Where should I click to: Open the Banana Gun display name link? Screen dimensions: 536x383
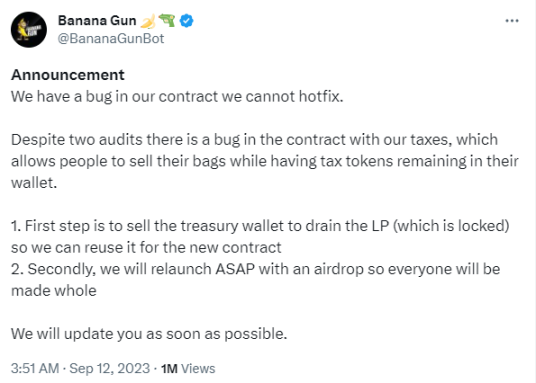tap(97, 21)
